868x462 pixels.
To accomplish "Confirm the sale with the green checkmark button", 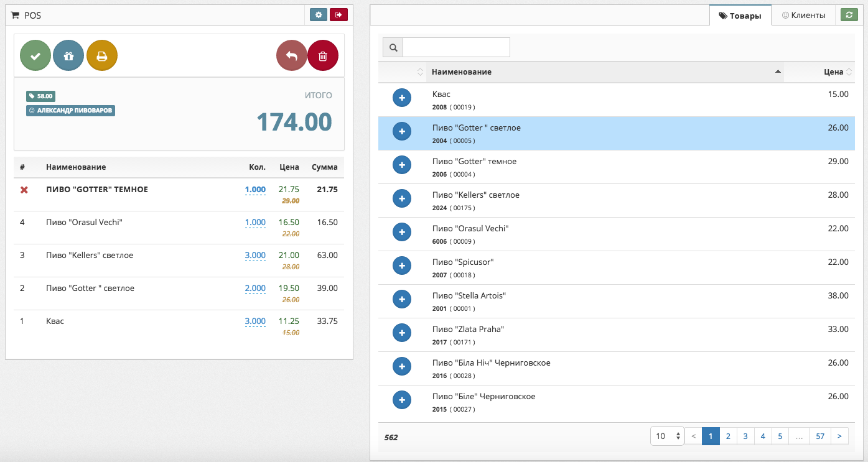I will tap(35, 56).
